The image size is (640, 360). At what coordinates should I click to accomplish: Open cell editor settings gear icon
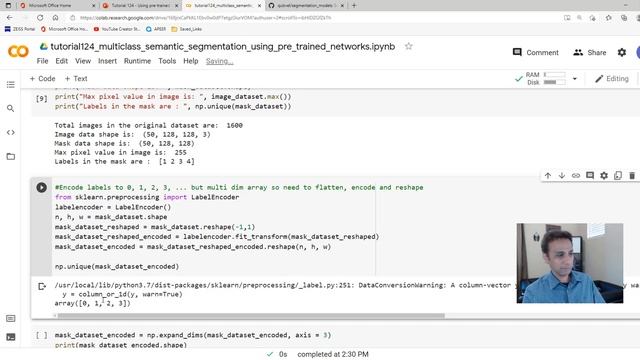pyautogui.click(x=604, y=176)
